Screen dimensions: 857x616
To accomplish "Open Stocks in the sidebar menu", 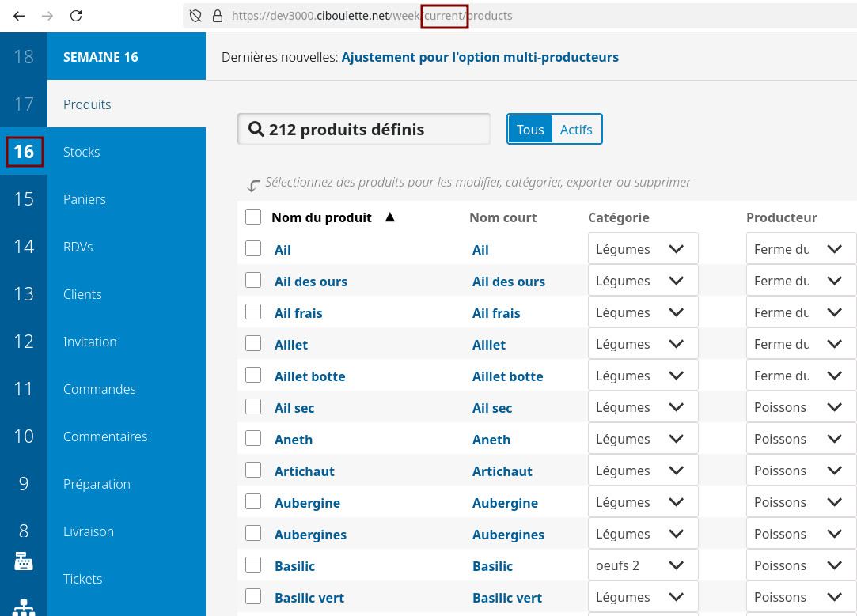I will (x=82, y=152).
